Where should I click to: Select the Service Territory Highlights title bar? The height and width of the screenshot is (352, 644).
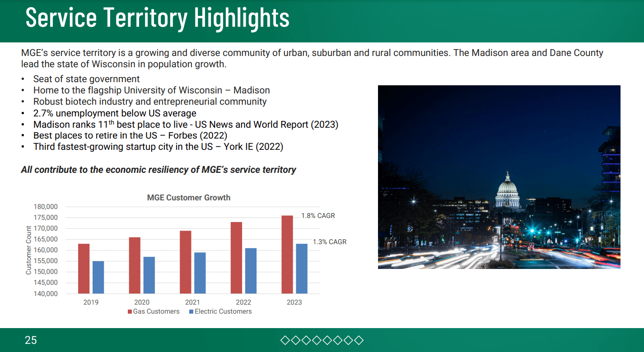pos(158,18)
